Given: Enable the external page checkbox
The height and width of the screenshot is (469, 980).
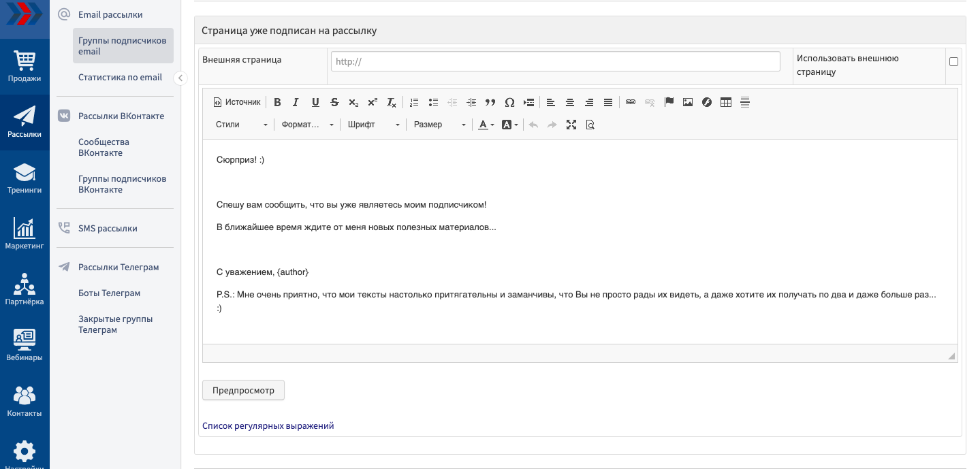Looking at the screenshot, I should (x=953, y=62).
